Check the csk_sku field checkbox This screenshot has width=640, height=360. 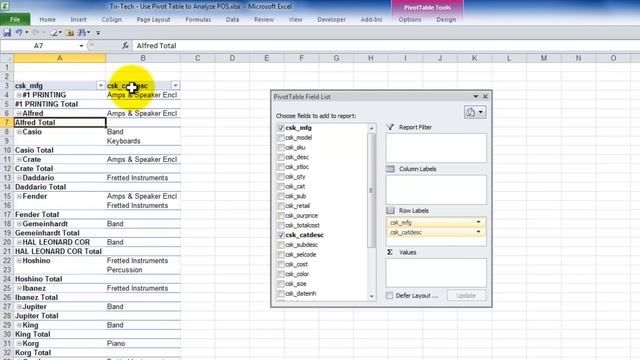pos(281,147)
